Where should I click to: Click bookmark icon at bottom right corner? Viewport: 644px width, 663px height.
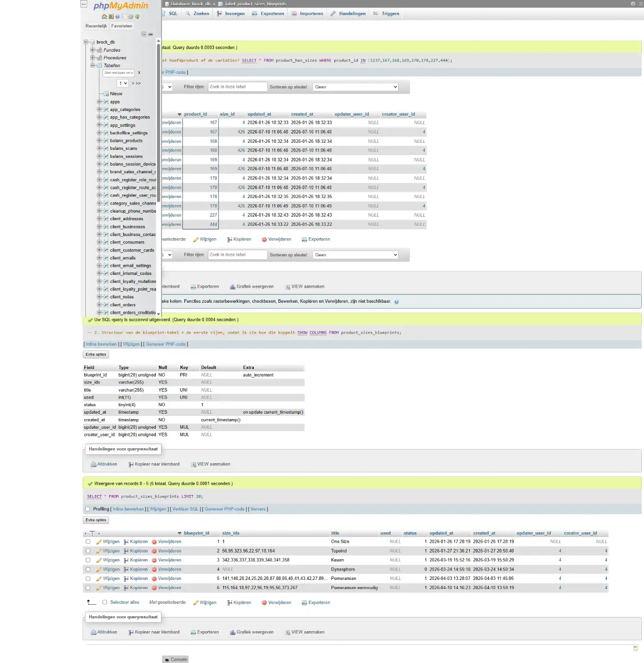pyautogui.click(x=636, y=648)
